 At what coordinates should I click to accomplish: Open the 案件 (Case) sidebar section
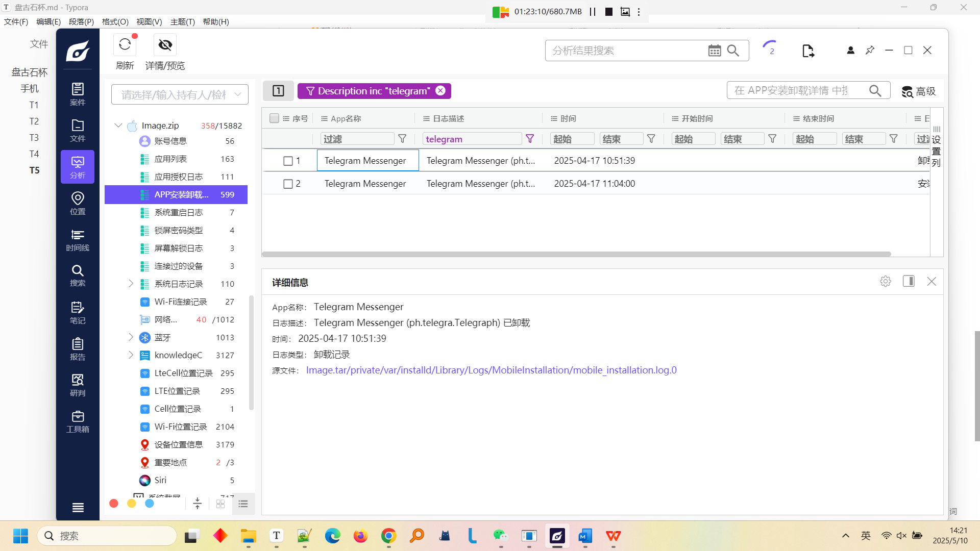pos(78,94)
